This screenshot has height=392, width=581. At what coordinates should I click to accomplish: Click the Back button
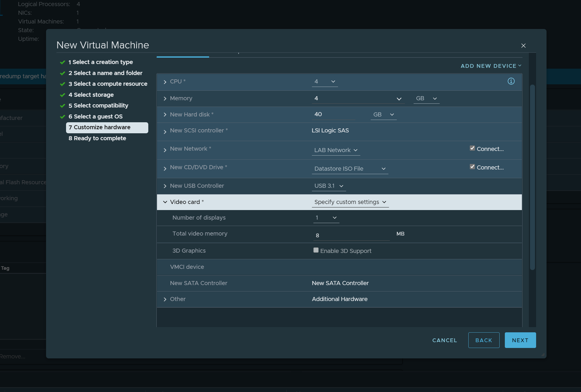click(x=484, y=340)
